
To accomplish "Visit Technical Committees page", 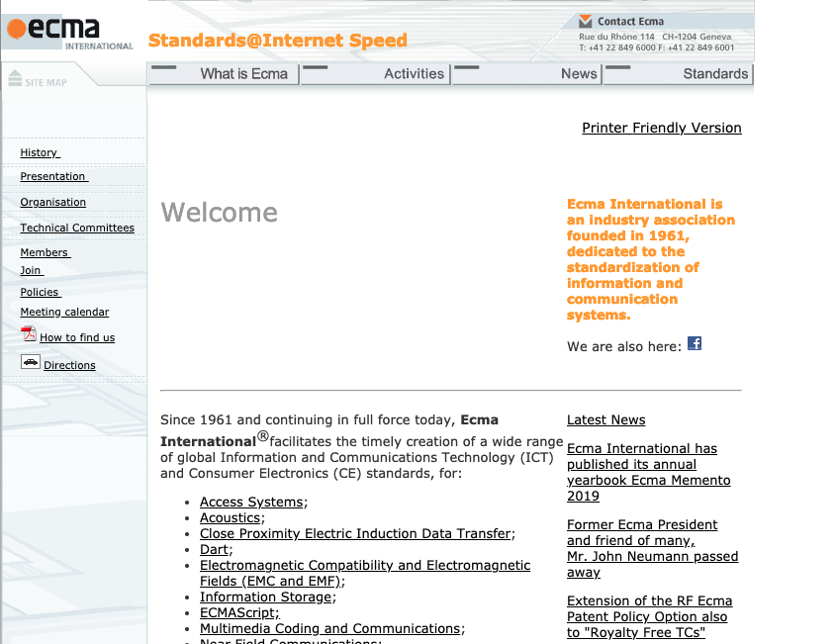I will 77,228.
